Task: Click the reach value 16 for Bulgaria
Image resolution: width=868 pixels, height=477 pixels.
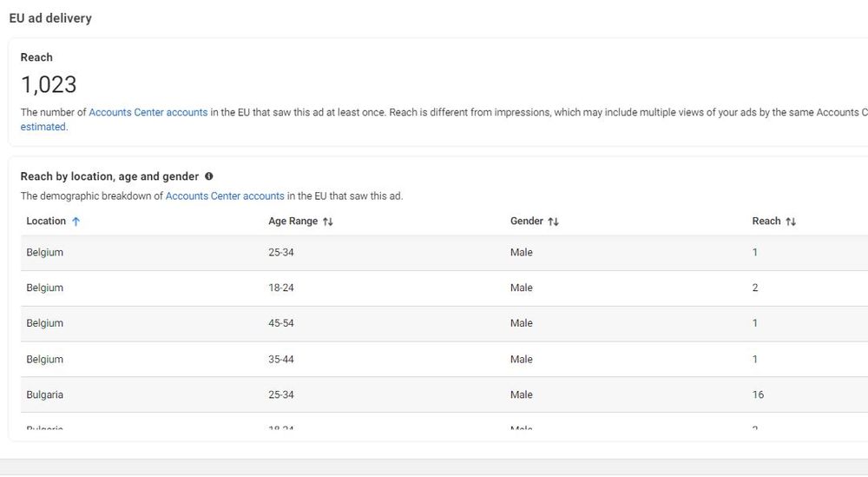Action: [758, 394]
